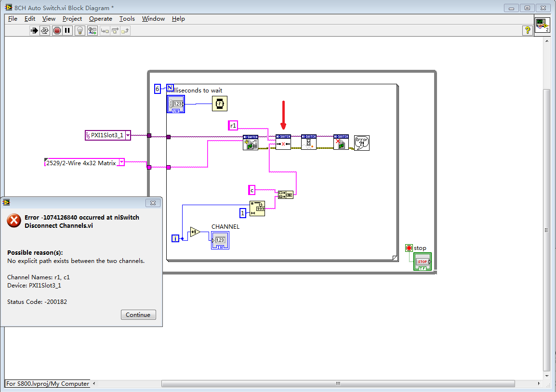
Task: Select the Simple Error Handler VI
Action: (362, 143)
